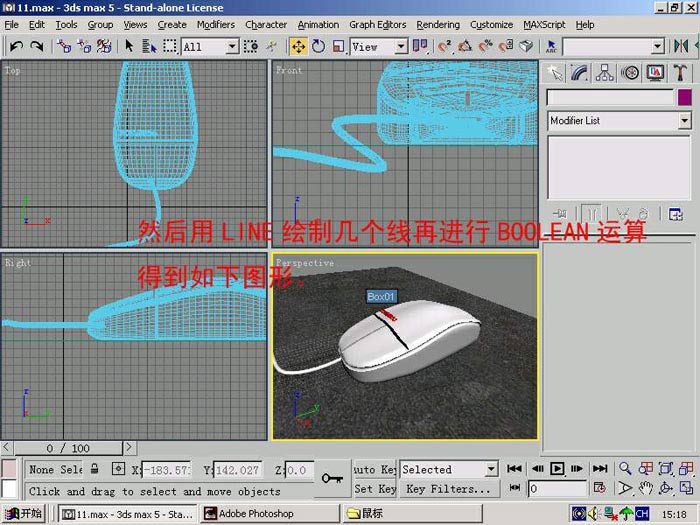
Task: Open the File menu
Action: (x=12, y=25)
